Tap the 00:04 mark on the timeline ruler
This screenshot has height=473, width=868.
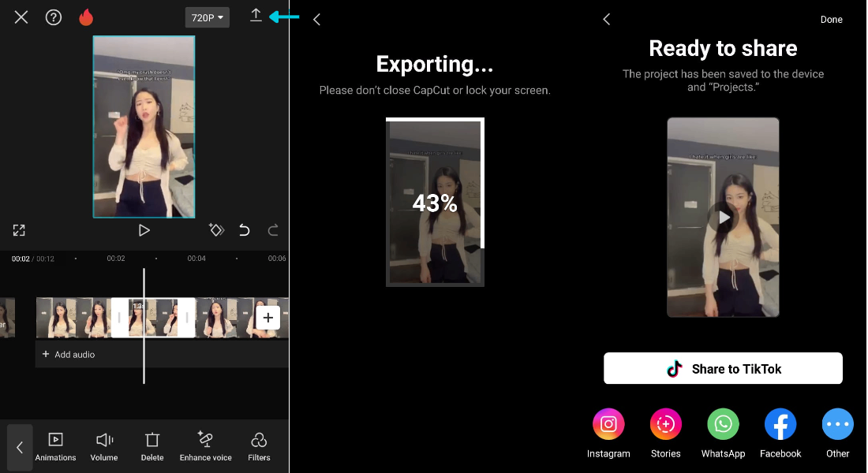[196, 259]
